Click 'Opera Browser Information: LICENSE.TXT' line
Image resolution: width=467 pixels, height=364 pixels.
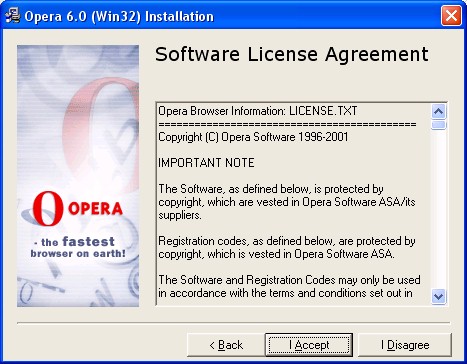[258, 111]
